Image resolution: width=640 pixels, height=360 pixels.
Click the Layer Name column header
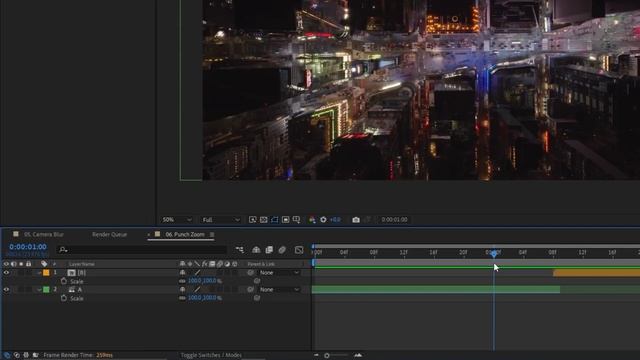(x=82, y=264)
